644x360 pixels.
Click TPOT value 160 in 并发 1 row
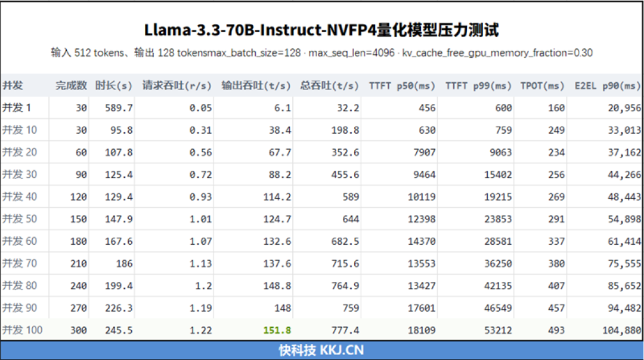click(x=556, y=108)
